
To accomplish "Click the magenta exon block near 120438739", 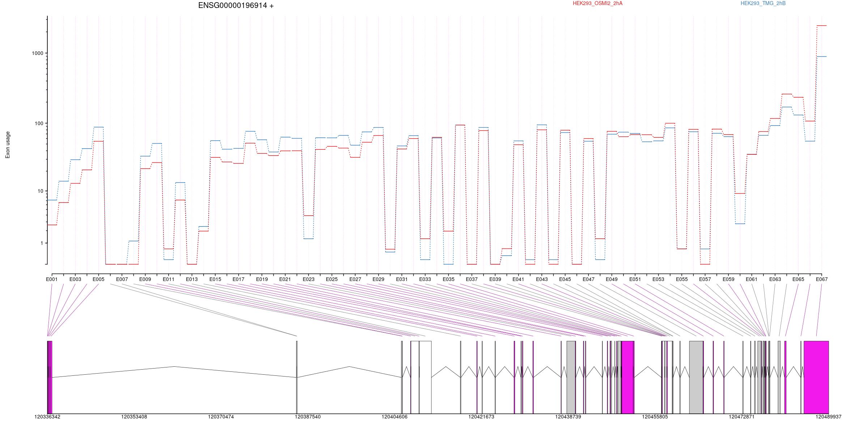I will pyautogui.click(x=627, y=377).
